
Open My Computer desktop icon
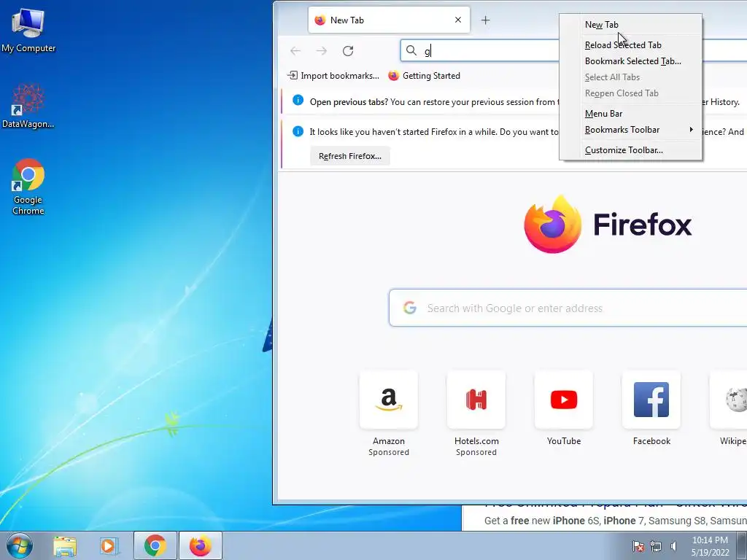[x=28, y=31]
